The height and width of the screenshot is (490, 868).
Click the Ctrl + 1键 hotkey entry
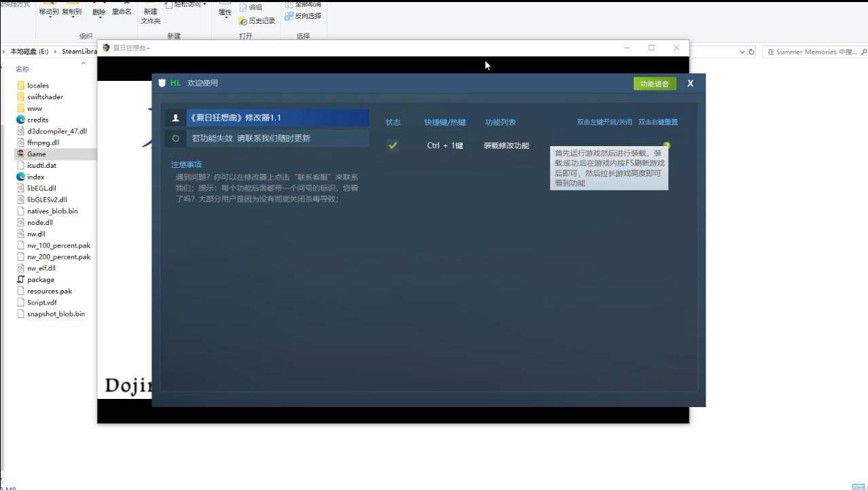(444, 145)
